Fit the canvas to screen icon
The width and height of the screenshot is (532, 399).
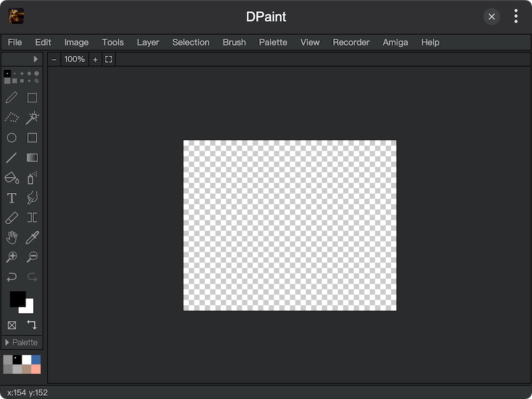click(x=108, y=59)
